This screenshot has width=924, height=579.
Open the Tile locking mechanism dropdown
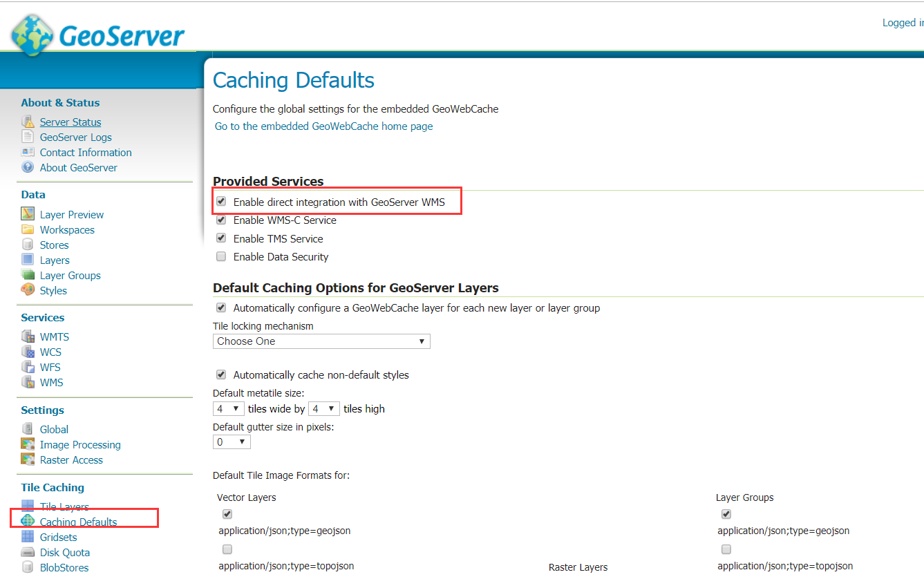[321, 341]
